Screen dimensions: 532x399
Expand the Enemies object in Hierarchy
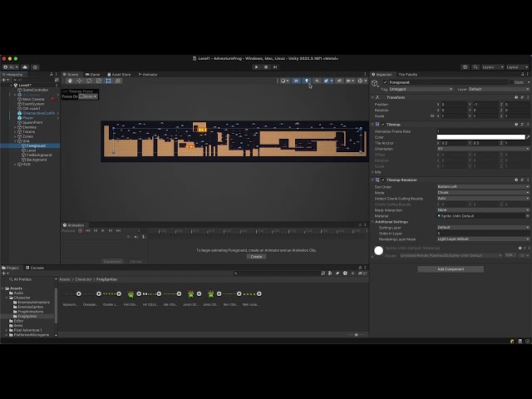tap(15, 127)
